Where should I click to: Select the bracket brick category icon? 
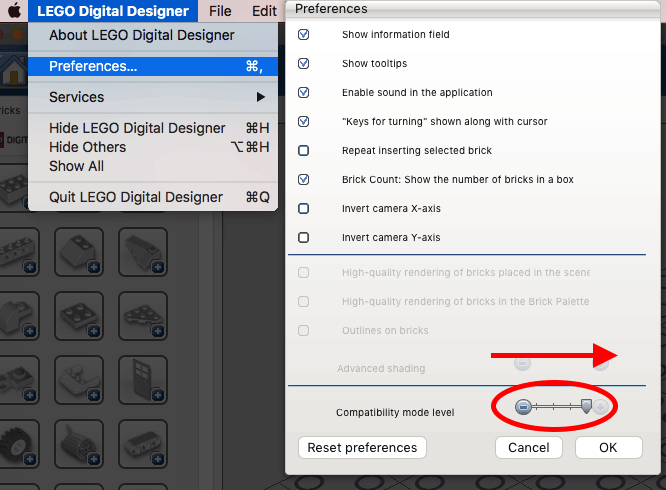(x=79, y=380)
